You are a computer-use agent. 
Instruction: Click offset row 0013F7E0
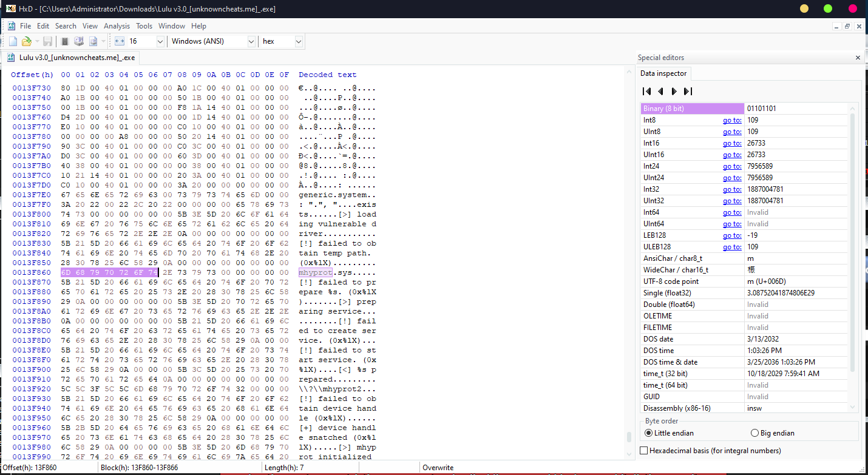tap(32, 195)
